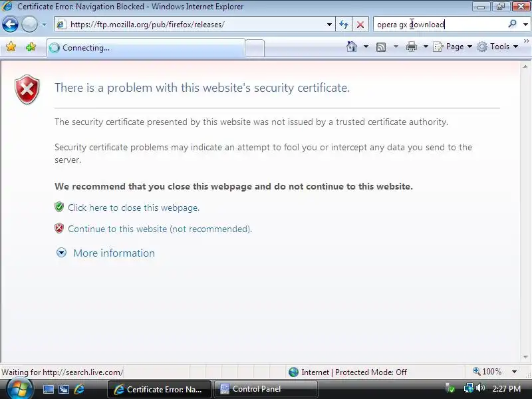Click 'Click here to close this webpage' link
Image resolution: width=532 pixels, height=399 pixels.
tap(134, 207)
